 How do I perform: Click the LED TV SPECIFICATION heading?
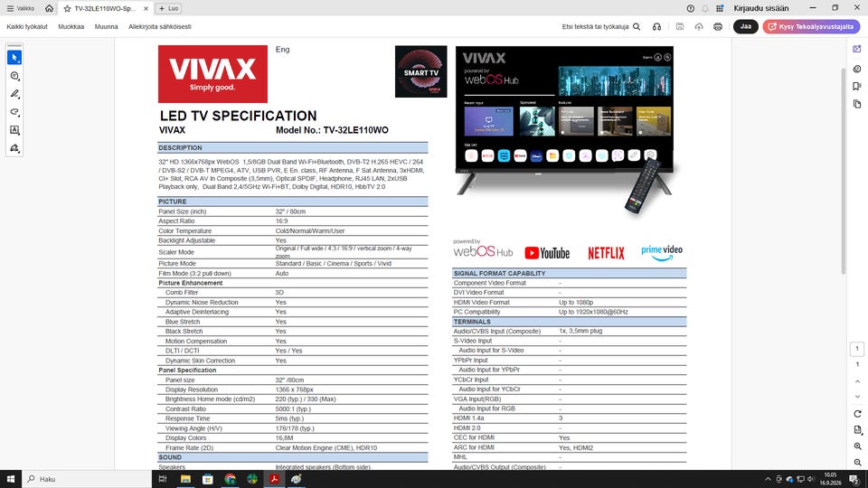pyautogui.click(x=238, y=116)
